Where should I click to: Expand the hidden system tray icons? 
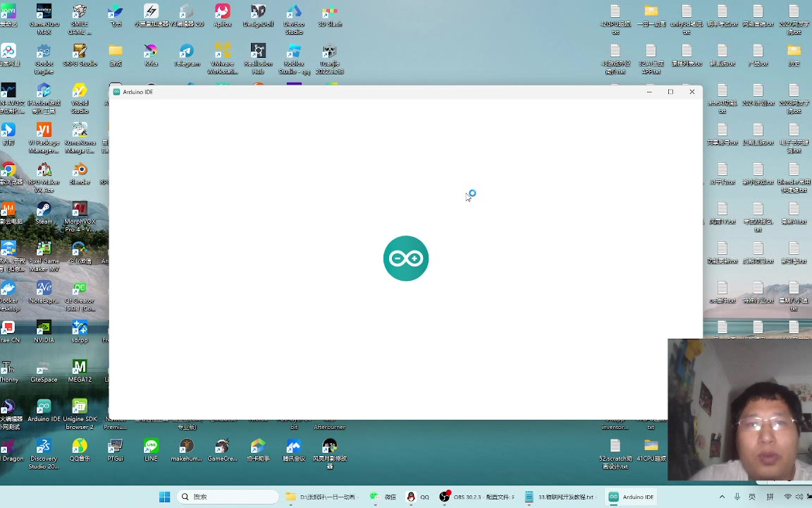click(x=722, y=497)
